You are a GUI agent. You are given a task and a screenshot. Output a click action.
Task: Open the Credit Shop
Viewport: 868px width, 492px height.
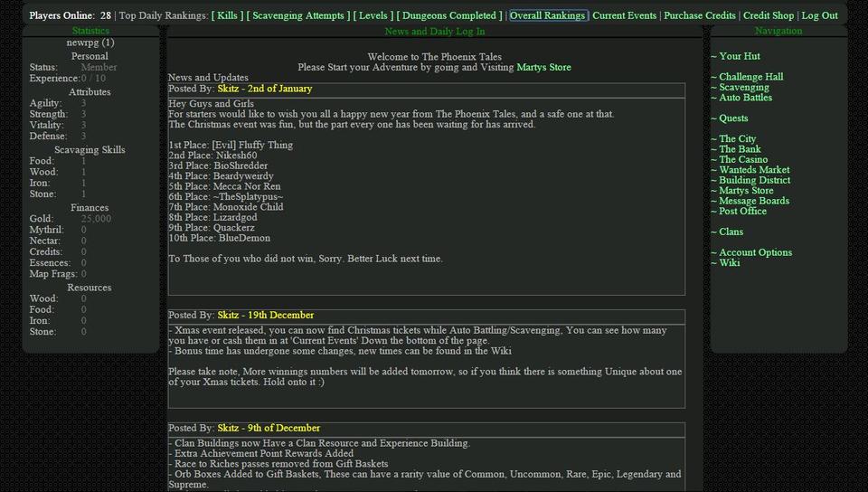tap(768, 15)
